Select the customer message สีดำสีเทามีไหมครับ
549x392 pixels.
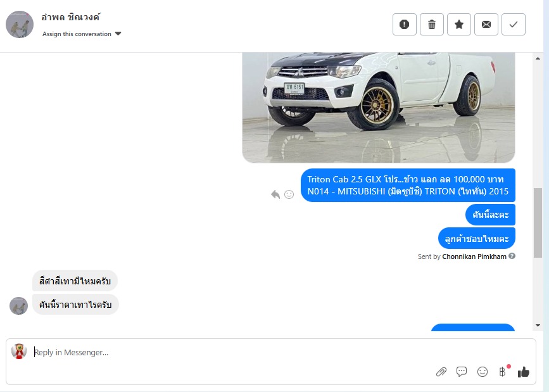(x=75, y=281)
